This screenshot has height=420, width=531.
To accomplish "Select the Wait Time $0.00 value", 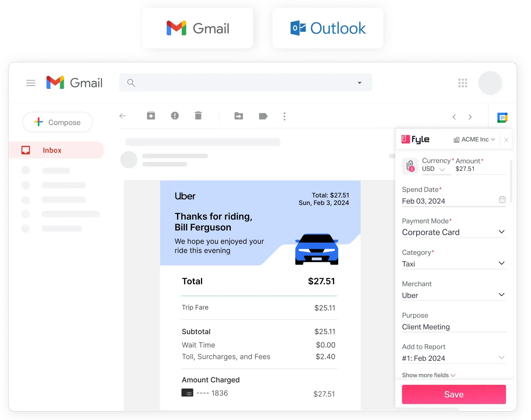I will pyautogui.click(x=326, y=345).
